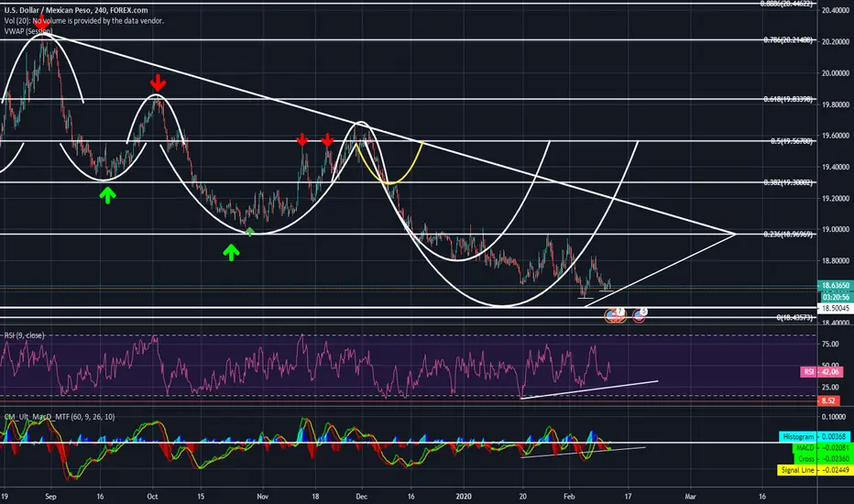Click the 0.786(20.21408) Fibonacci label
Screen dimensions: 854x504
coord(787,39)
